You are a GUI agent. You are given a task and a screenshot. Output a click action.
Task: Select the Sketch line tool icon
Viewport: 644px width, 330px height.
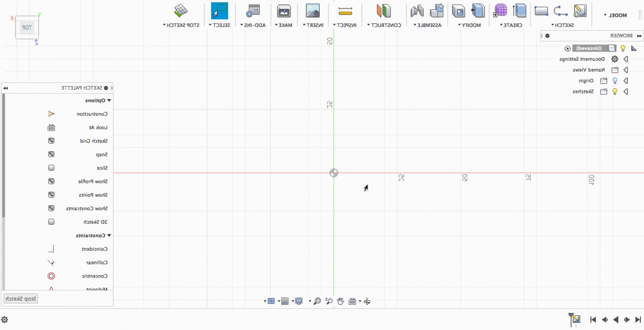560,11
